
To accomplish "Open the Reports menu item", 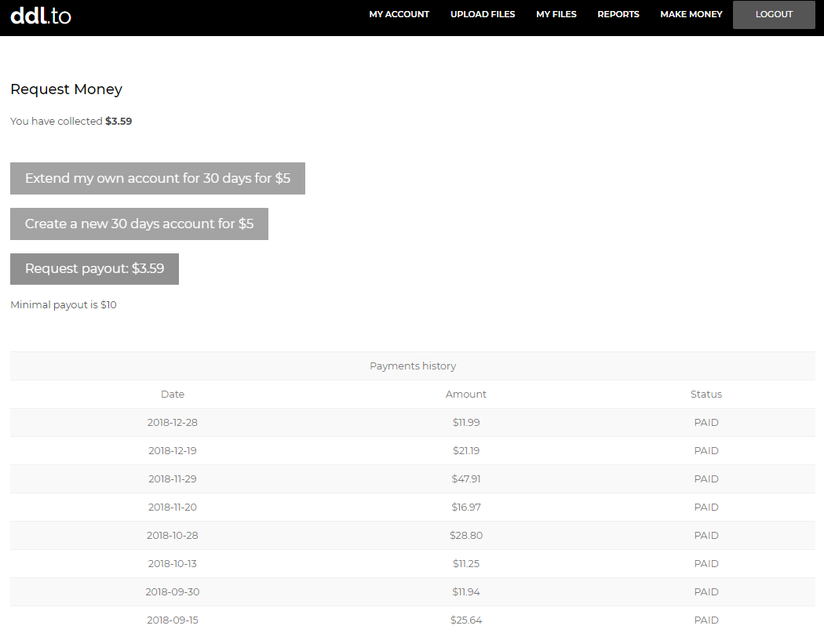I will (618, 14).
